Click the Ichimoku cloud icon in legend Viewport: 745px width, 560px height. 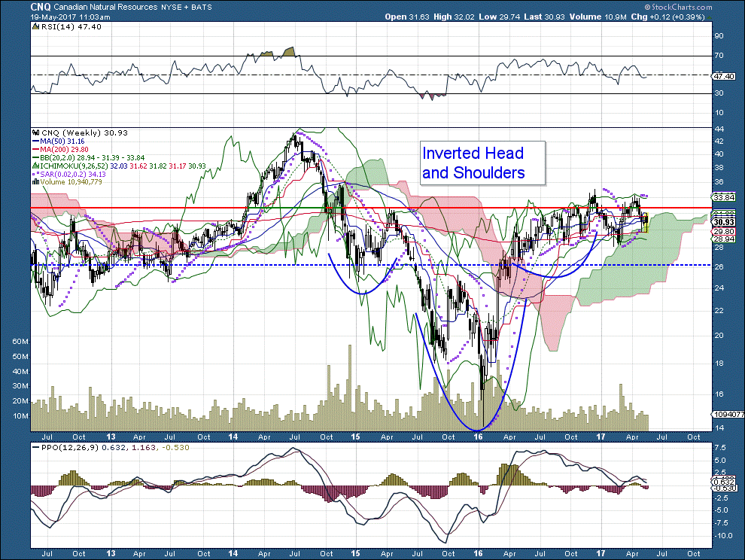[35, 166]
